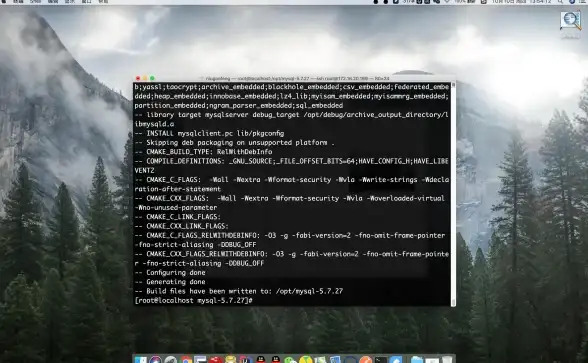Select the magnifier file icon on the desktop
Image resolution: width=588 pixels, height=363 pixels.
coord(570,21)
